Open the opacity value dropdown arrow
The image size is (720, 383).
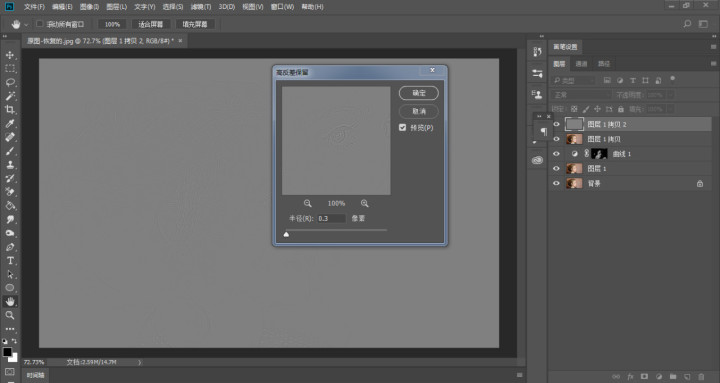pos(670,95)
